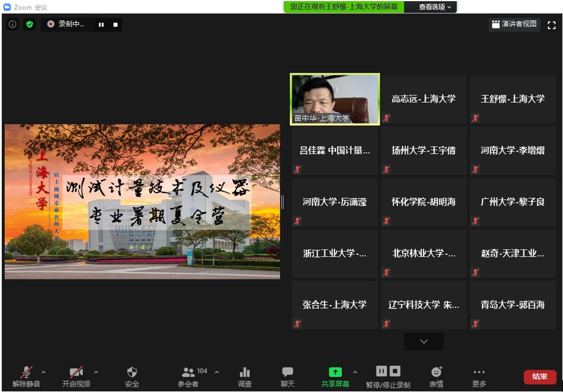Open the Security (安全) shield icon

(x=132, y=372)
